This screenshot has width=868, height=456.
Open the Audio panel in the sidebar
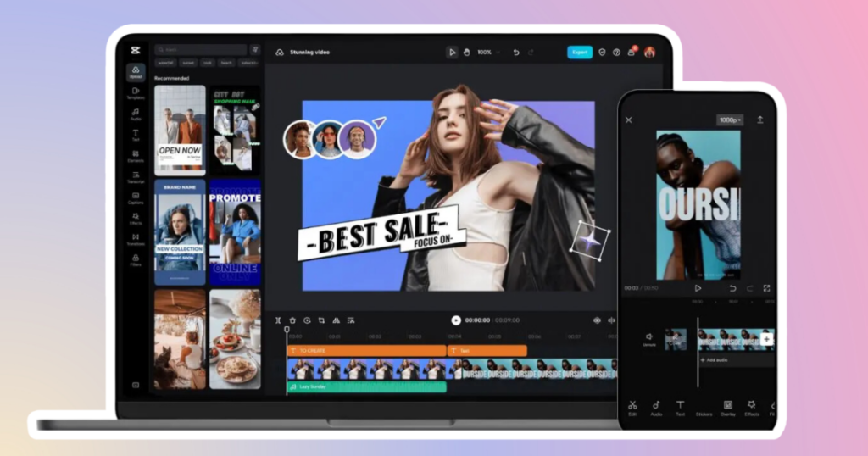136,114
